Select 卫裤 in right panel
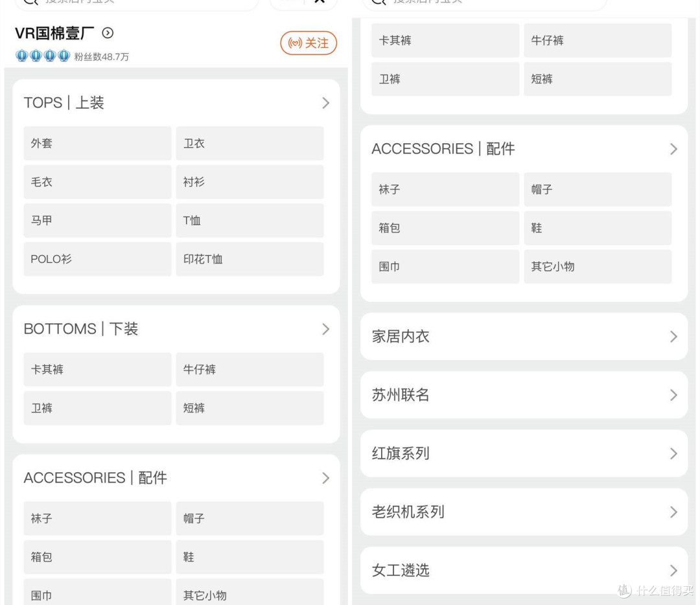 [x=445, y=79]
